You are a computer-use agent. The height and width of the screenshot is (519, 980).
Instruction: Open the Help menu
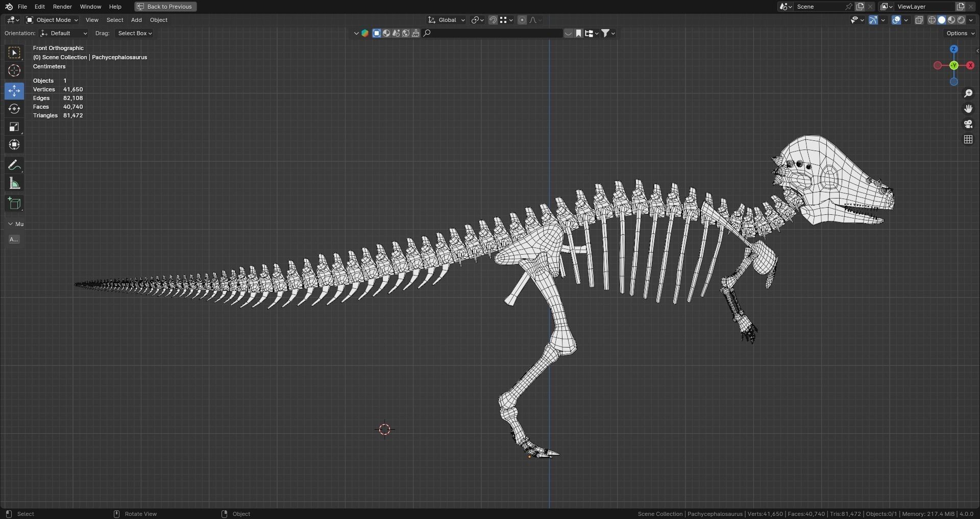pos(115,7)
